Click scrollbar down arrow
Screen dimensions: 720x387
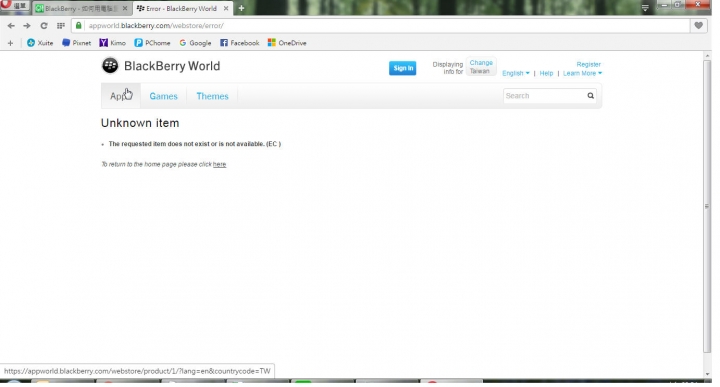(x=707, y=374)
